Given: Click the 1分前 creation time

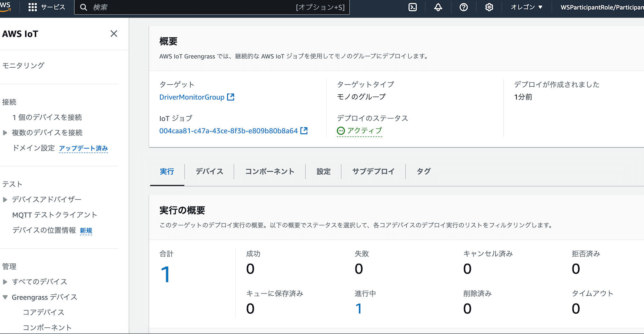Looking at the screenshot, I should tap(523, 97).
